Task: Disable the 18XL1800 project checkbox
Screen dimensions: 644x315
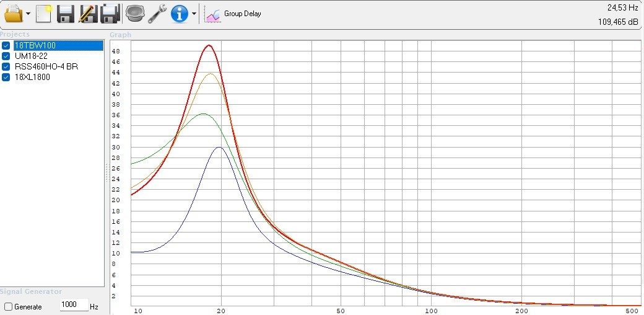Action: point(6,78)
